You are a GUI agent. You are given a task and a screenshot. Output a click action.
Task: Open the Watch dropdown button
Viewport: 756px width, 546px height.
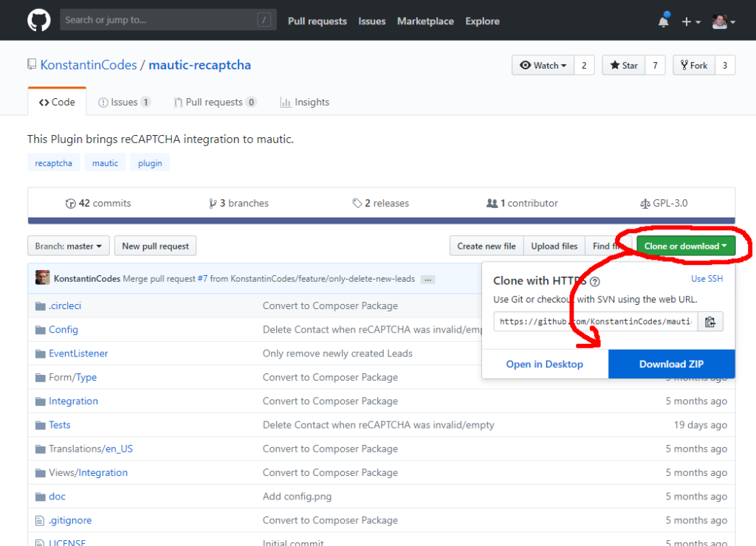[x=543, y=66]
